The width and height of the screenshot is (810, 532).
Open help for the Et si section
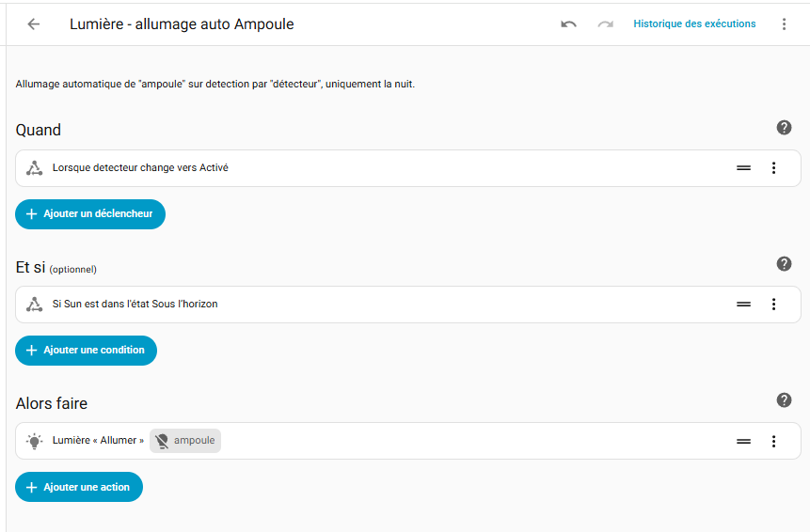784,264
